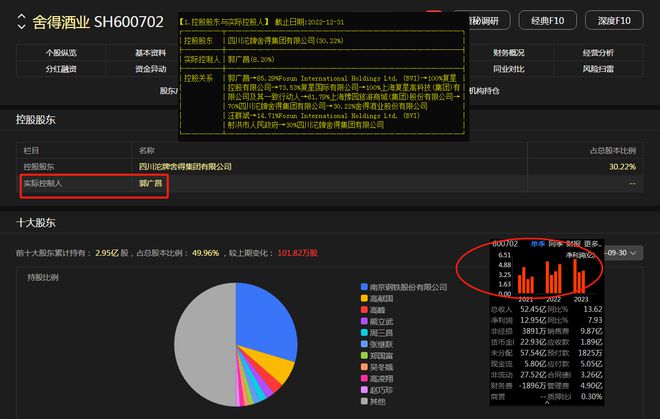Toggle the cyan 周三昌 legend swatch
Image resolution: width=660 pixels, height=419 pixels.
365,332
